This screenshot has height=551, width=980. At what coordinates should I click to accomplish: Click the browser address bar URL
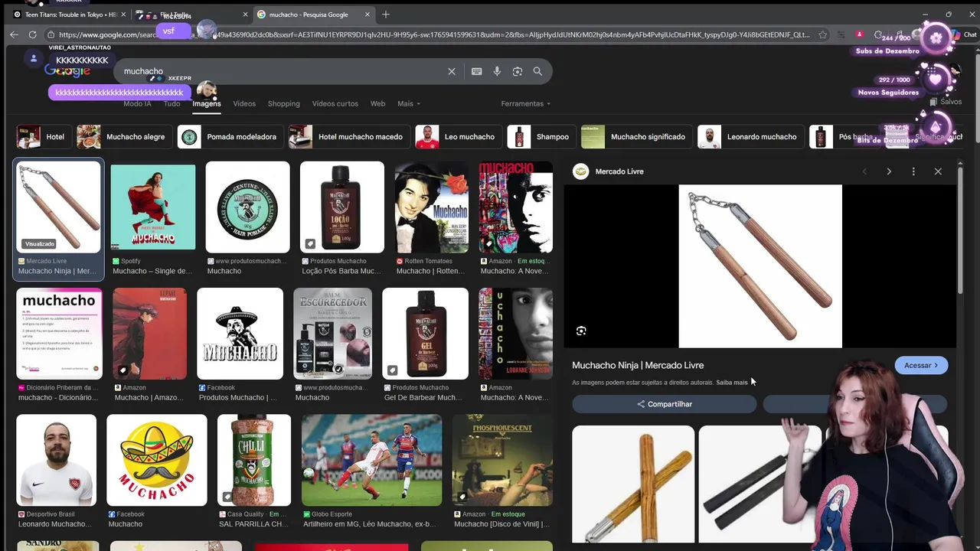tap(433, 34)
